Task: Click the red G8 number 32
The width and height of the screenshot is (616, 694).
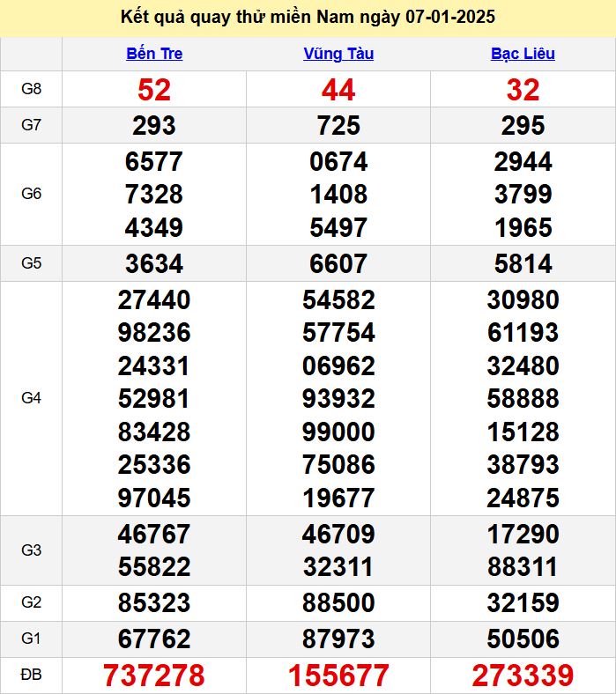Action: coord(523,90)
